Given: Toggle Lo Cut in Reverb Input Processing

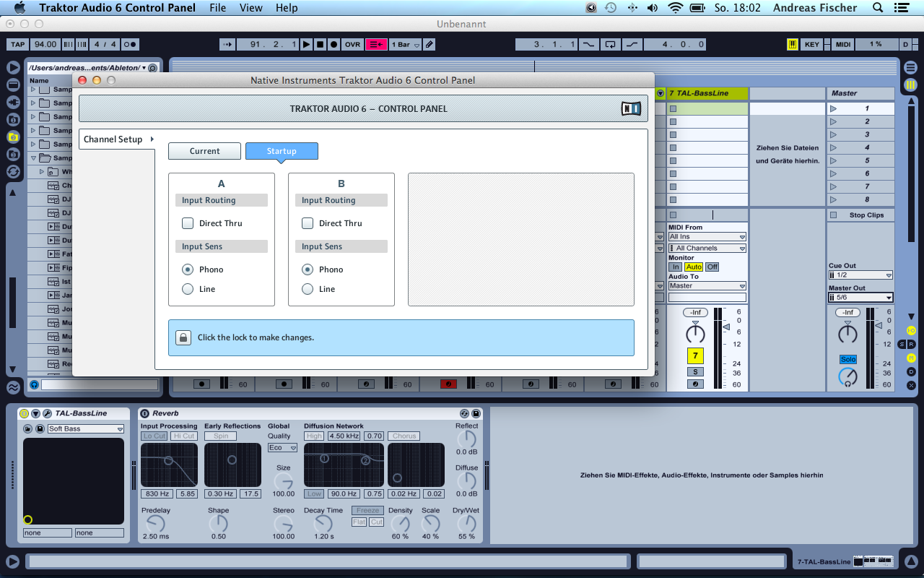Looking at the screenshot, I should pos(154,436).
